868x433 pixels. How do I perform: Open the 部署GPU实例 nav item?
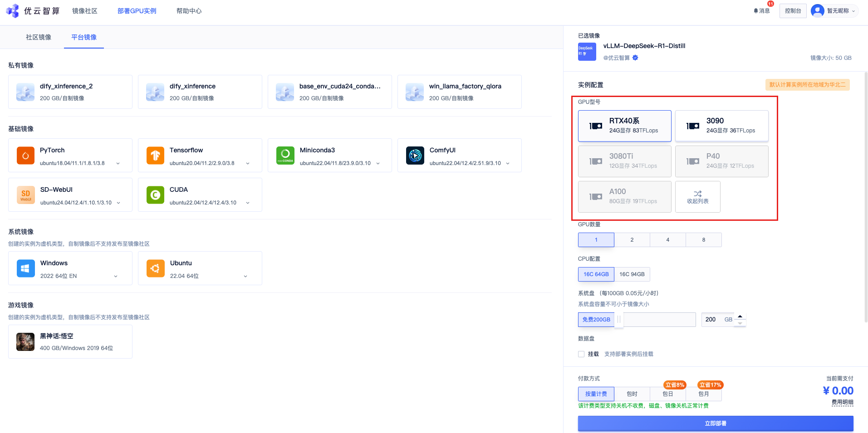[137, 11]
